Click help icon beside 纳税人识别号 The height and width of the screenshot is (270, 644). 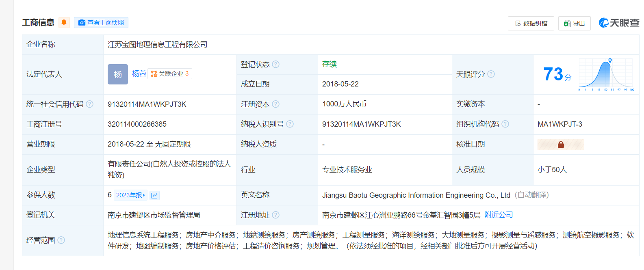pyautogui.click(x=290, y=124)
